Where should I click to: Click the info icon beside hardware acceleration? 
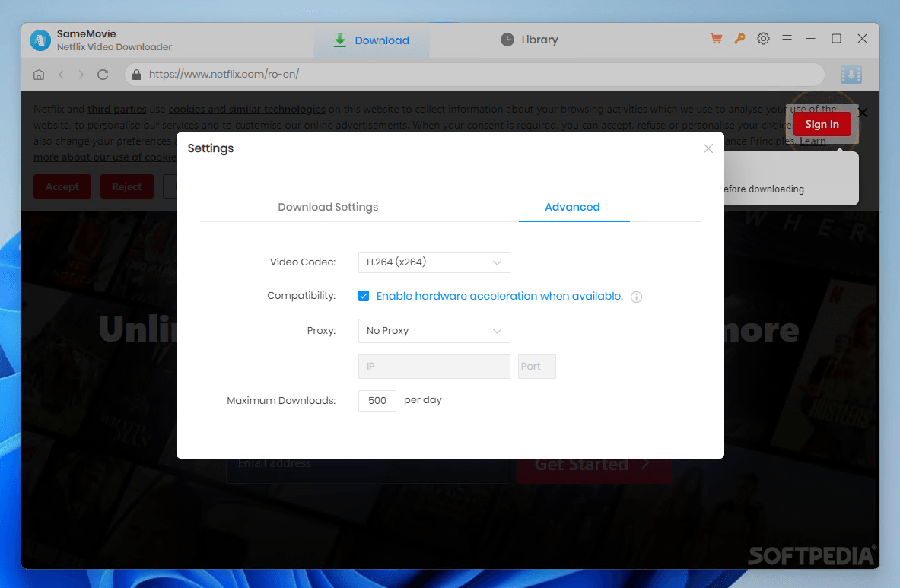pos(636,297)
